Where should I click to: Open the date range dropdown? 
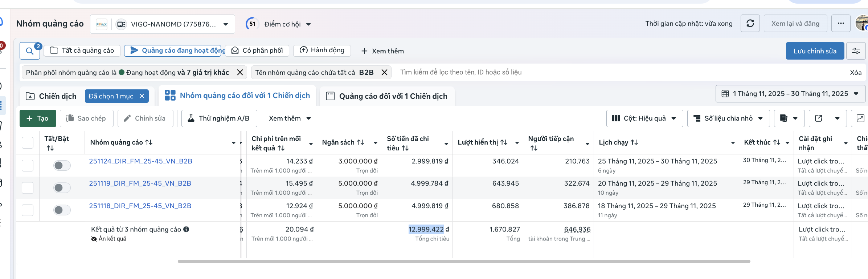pyautogui.click(x=790, y=94)
